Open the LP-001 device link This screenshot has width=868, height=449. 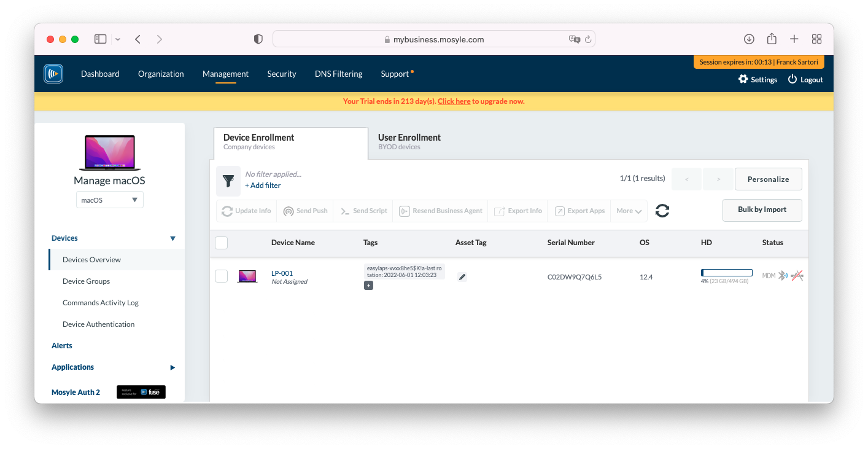[282, 273]
